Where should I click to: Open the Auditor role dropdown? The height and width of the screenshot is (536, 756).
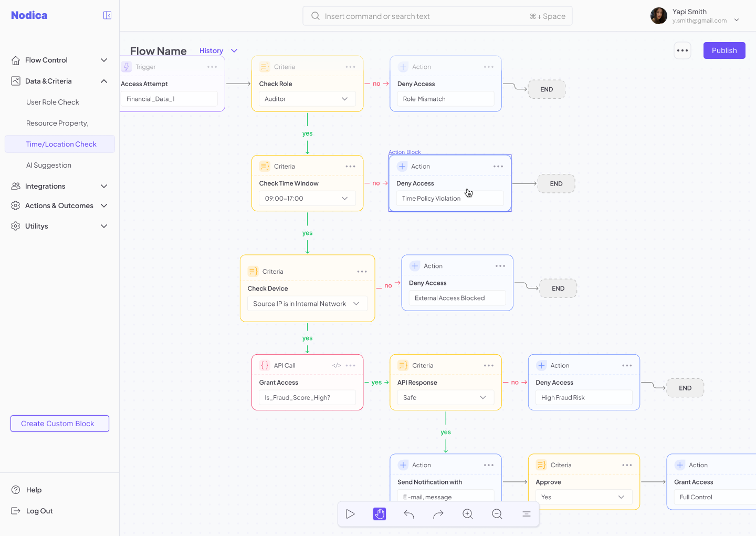(x=307, y=99)
